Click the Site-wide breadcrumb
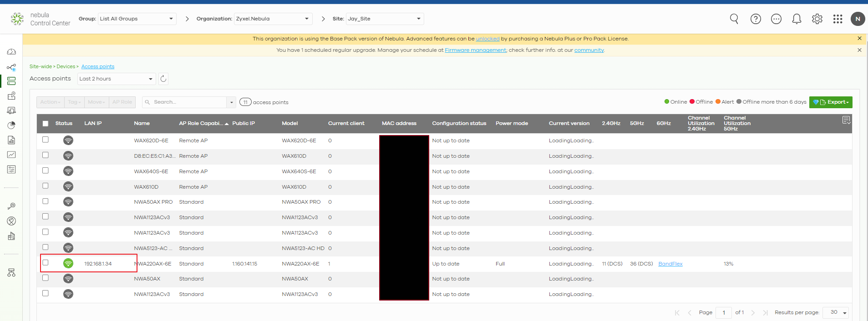This screenshot has height=321, width=868. click(x=41, y=66)
